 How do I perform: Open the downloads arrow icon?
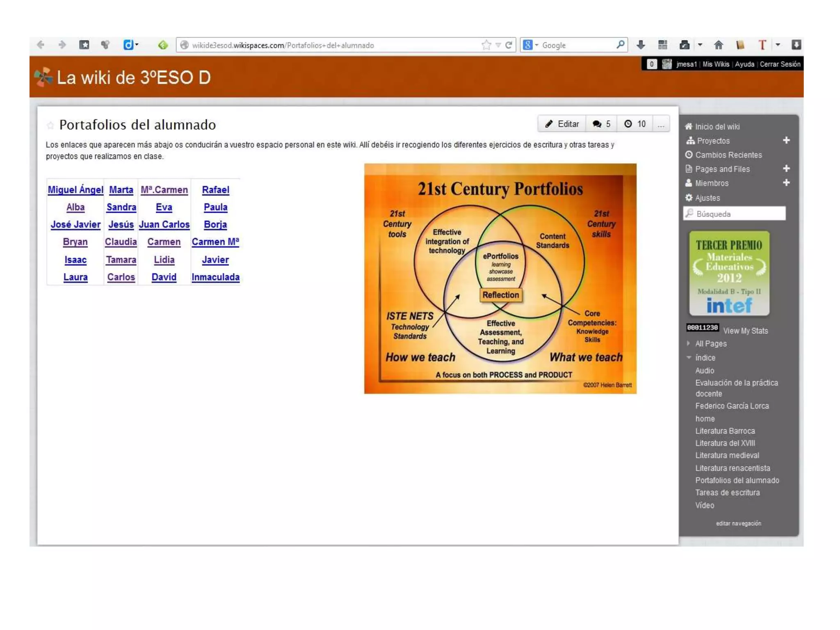point(641,45)
